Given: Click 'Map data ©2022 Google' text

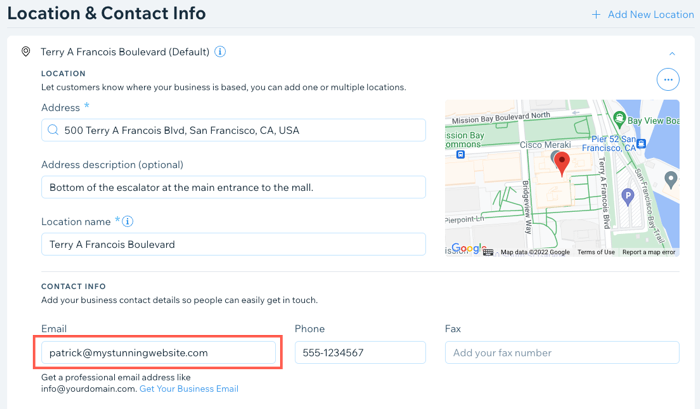Looking at the screenshot, I should [535, 252].
